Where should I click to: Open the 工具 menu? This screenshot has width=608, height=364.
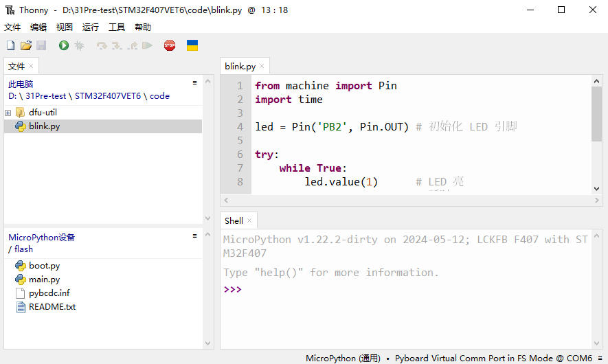point(117,27)
